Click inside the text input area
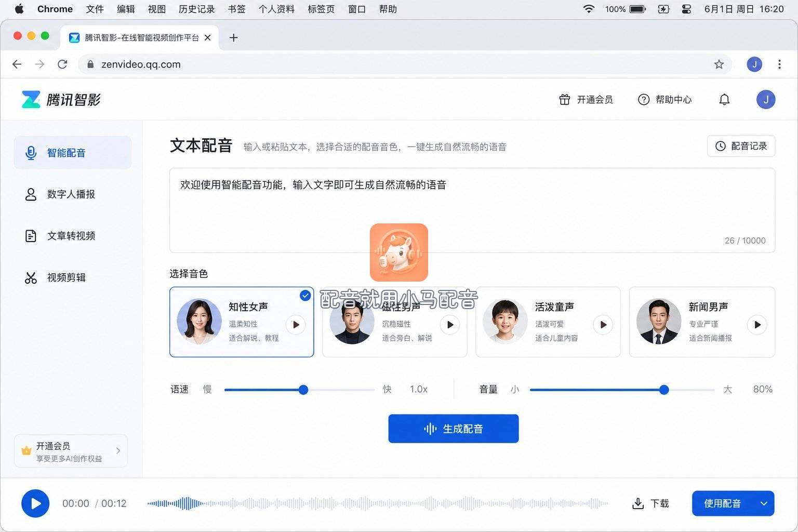The image size is (798, 532). (472, 210)
